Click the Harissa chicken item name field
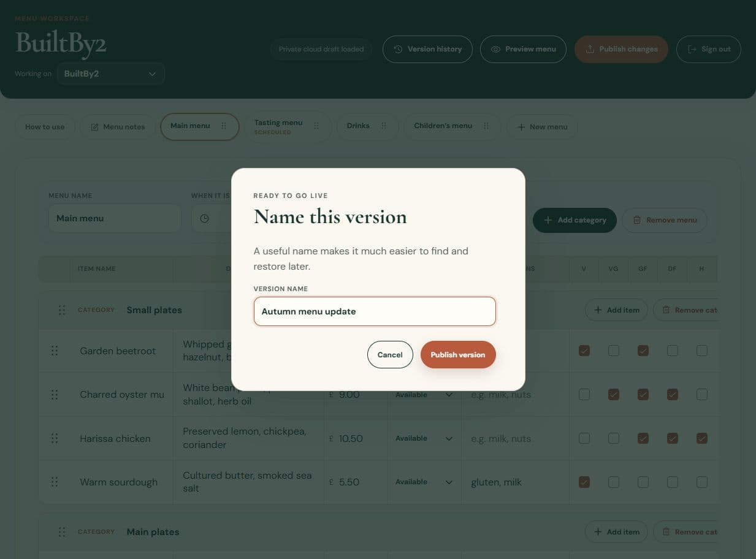 pyautogui.click(x=121, y=438)
